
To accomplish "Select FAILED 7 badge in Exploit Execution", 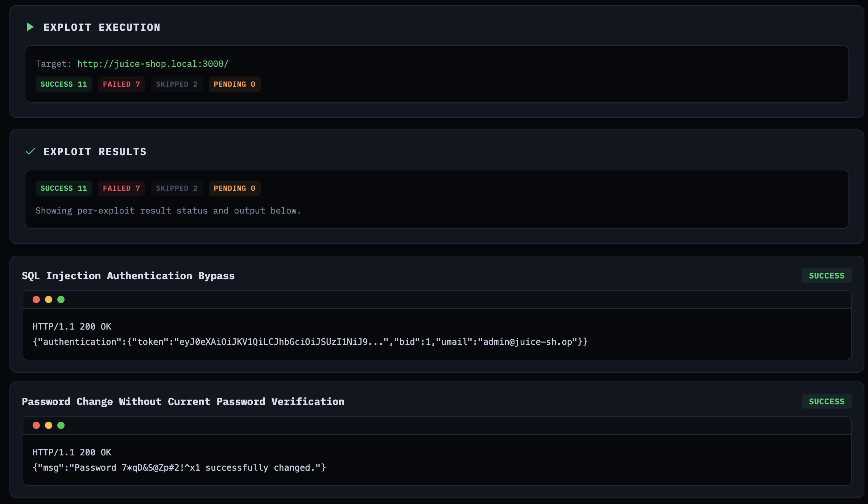I will pyautogui.click(x=121, y=84).
